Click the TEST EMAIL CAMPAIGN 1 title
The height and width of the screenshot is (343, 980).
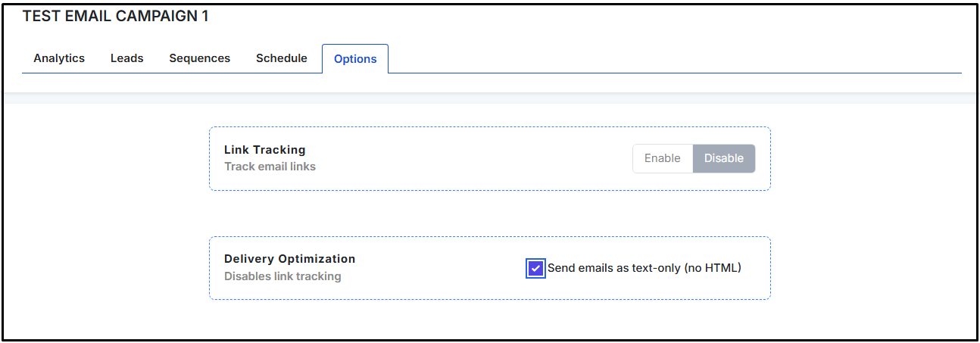(x=115, y=17)
